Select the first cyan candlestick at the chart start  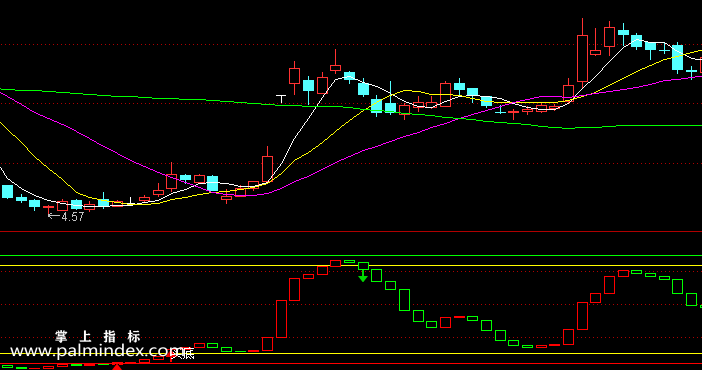pyautogui.click(x=8, y=192)
